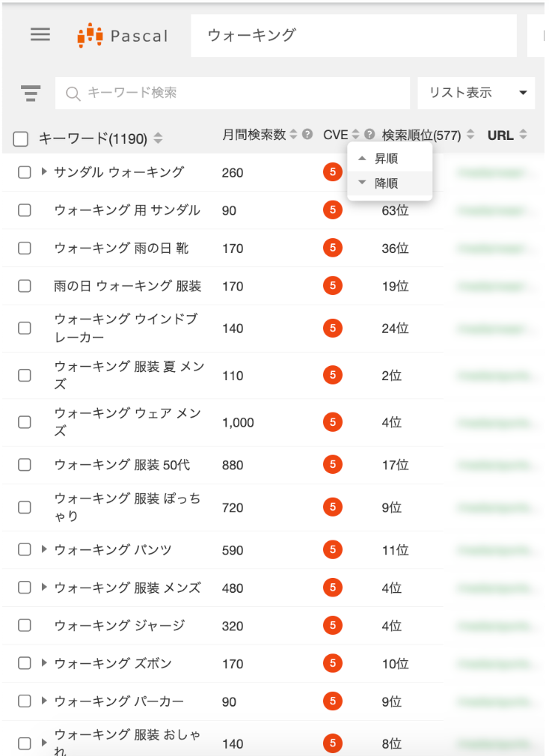Click the Pascal logo icon

pos(90,34)
